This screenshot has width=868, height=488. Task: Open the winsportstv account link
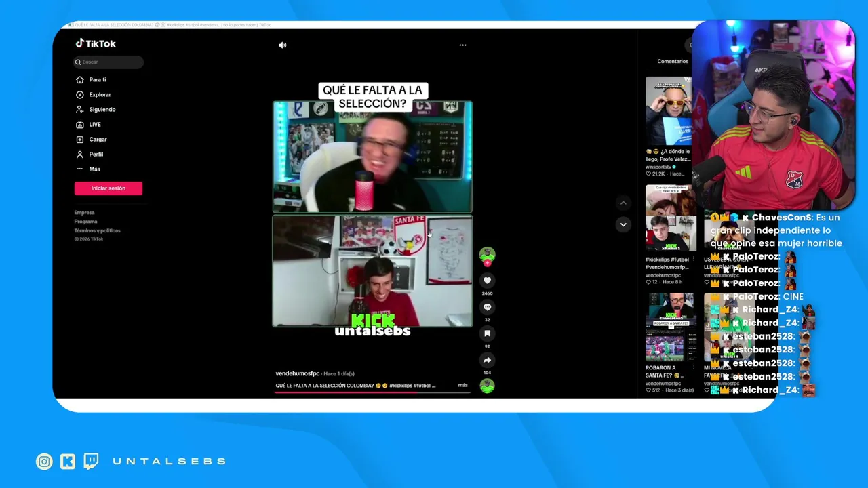[661, 166]
